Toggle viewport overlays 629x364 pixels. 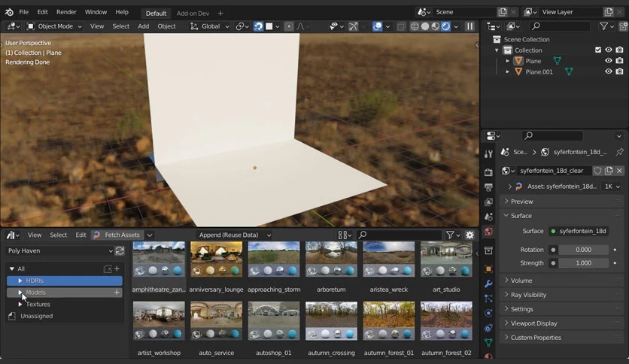point(377,26)
